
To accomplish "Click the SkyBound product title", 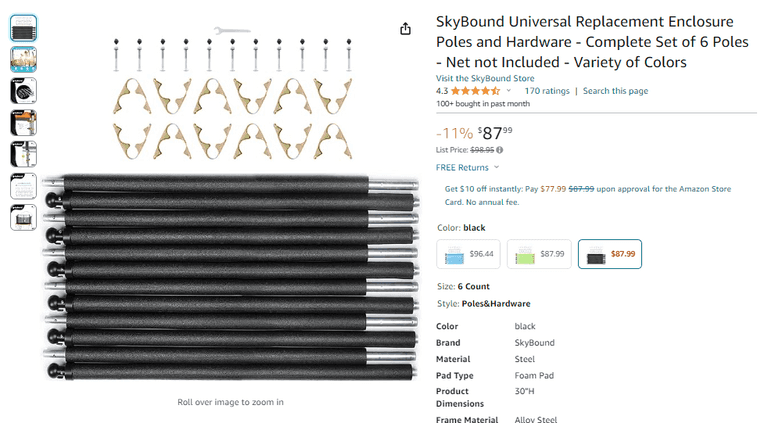I will coord(585,42).
